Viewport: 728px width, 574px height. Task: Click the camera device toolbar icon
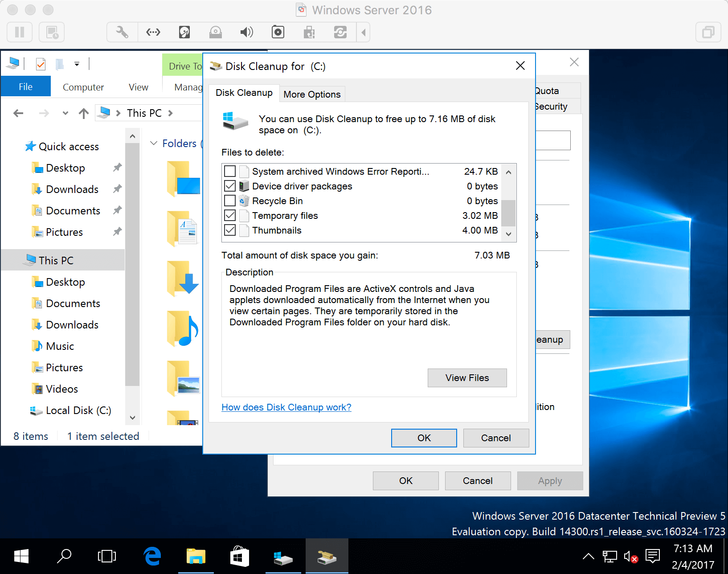278,32
